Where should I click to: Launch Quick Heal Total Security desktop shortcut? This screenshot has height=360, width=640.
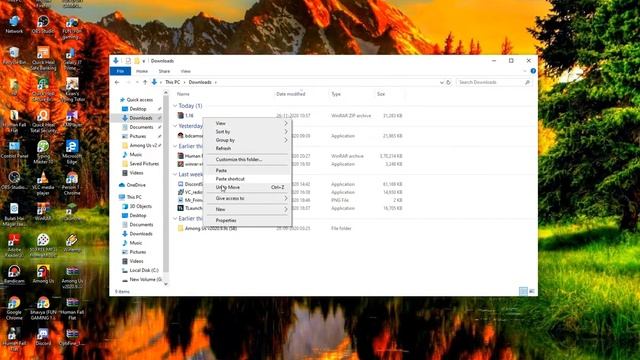point(43,121)
